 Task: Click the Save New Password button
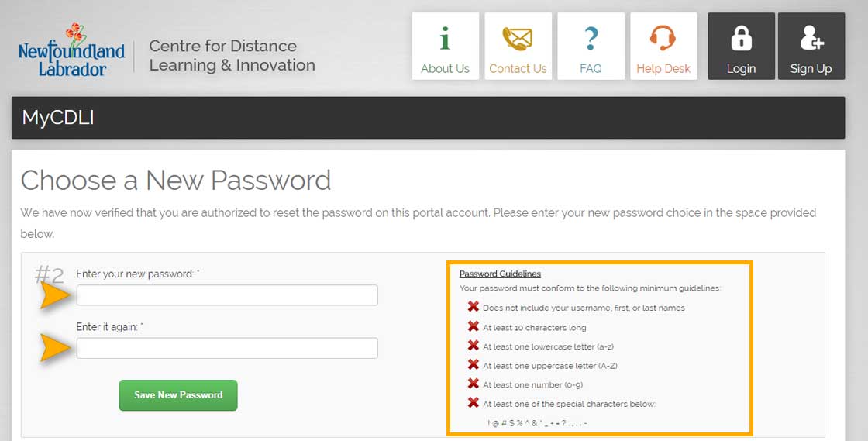(x=178, y=395)
